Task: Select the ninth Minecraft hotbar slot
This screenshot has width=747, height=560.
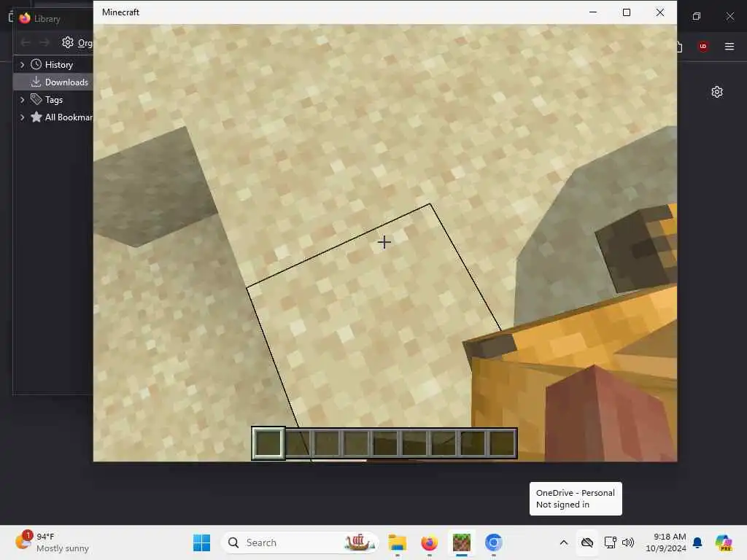Action: [502, 443]
